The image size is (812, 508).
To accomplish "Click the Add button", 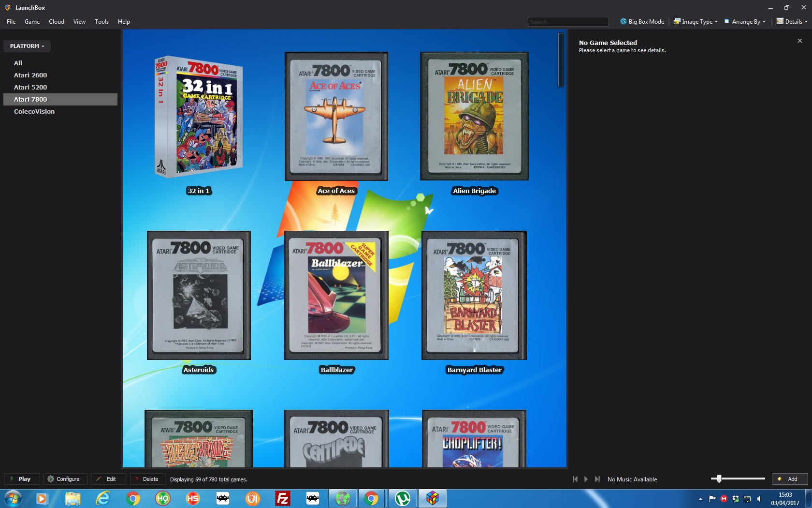I will [789, 479].
